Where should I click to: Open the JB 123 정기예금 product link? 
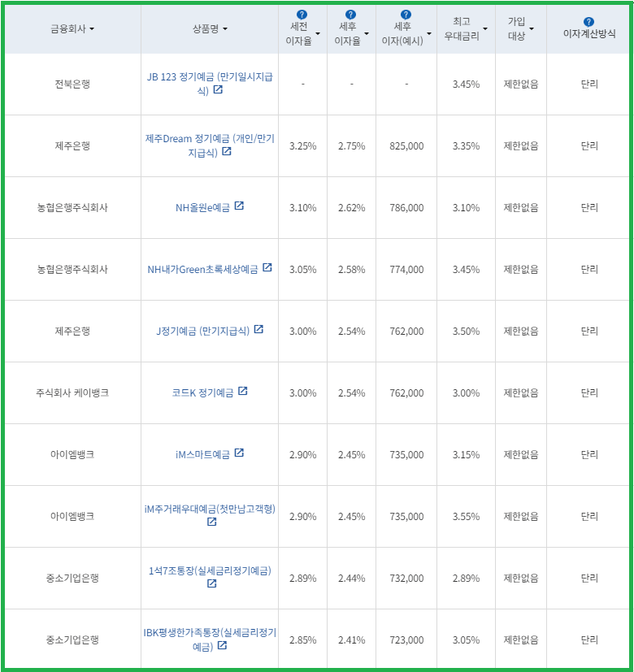pos(210,84)
